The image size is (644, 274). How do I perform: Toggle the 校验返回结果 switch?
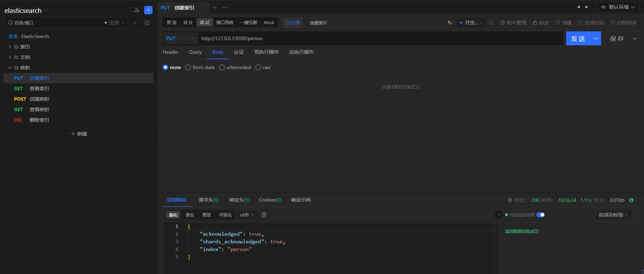(x=540, y=215)
